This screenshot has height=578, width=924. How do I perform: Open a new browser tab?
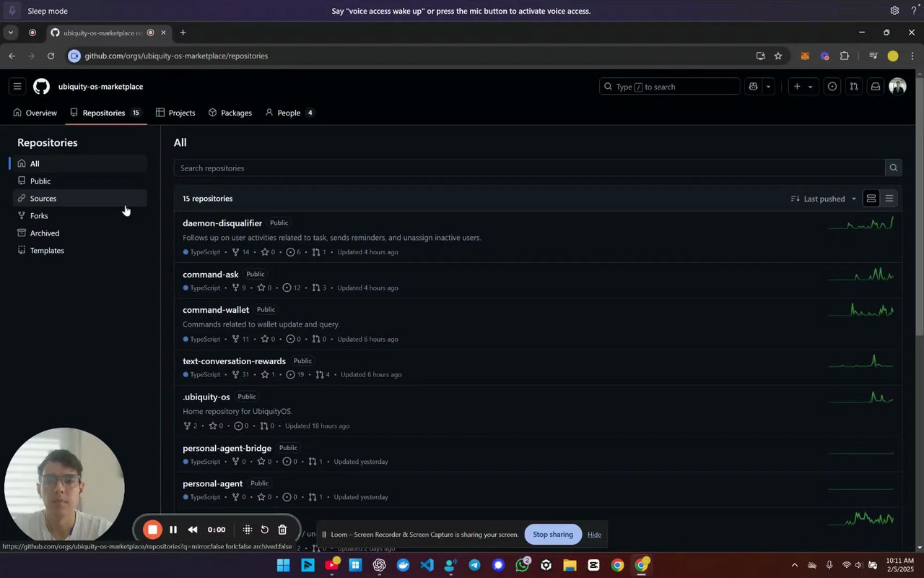(183, 33)
